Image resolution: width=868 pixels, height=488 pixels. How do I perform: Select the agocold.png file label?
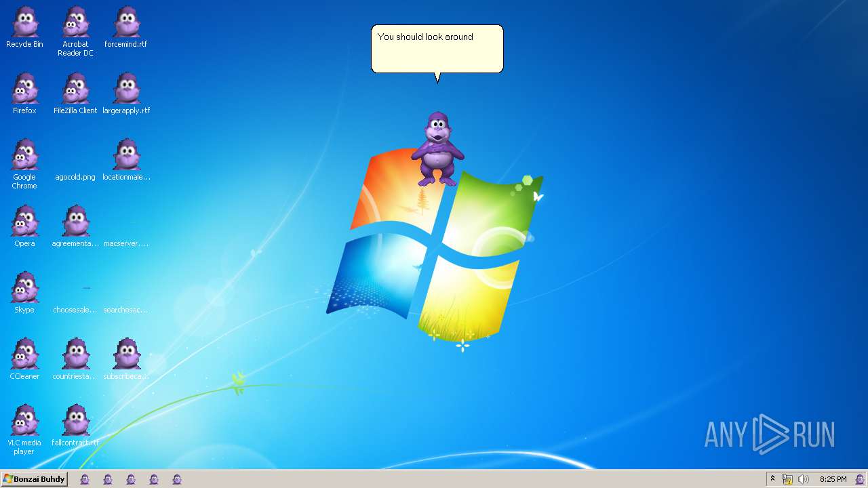click(x=75, y=177)
